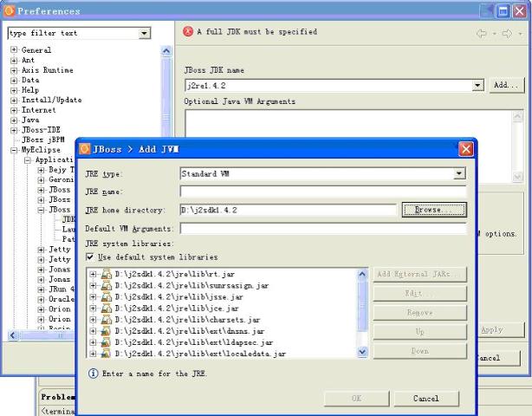532x416 pixels.
Task: Select the JRun 4 tree item
Action: pyautogui.click(x=61, y=289)
